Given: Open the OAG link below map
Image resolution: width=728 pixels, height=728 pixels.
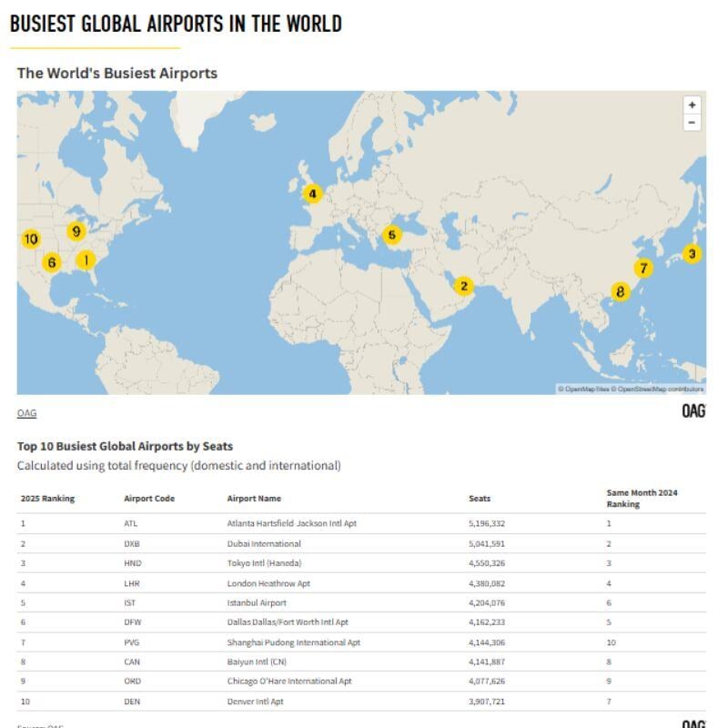Looking at the screenshot, I should tap(26, 413).
